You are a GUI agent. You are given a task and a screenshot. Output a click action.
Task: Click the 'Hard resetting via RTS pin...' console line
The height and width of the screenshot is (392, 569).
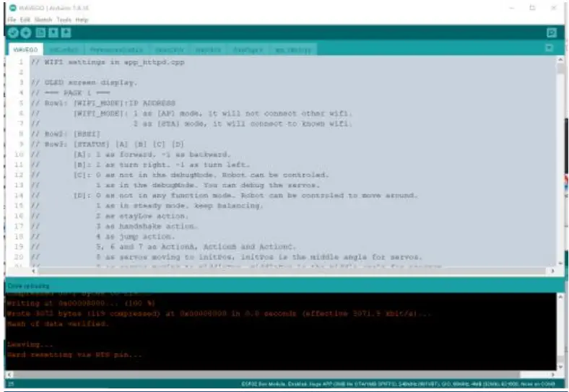[74, 354]
